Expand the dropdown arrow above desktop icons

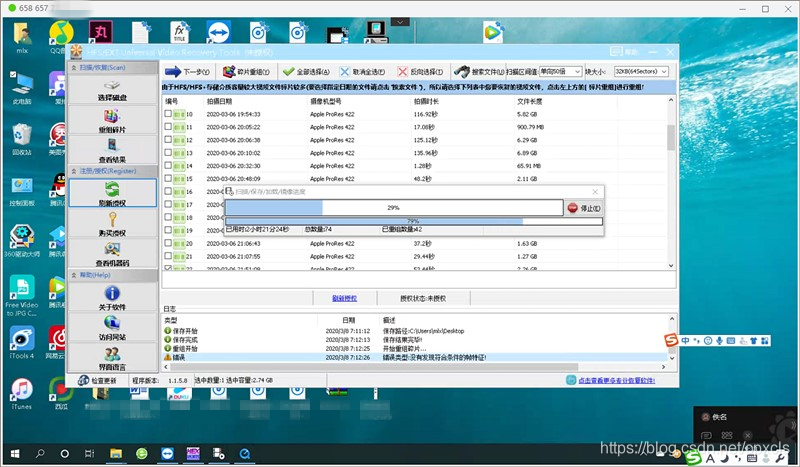tap(400, 22)
